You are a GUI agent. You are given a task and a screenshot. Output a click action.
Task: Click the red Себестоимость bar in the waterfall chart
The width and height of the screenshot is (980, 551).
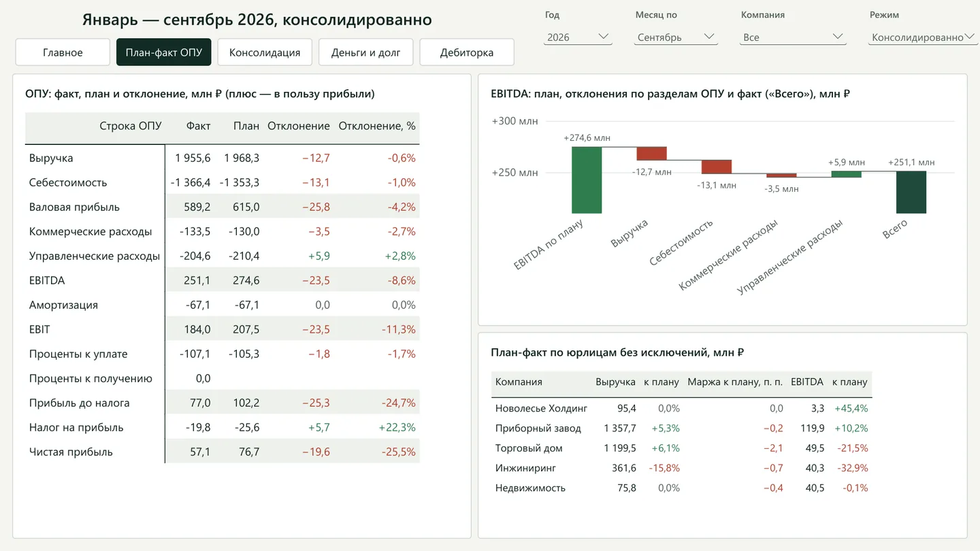click(x=717, y=167)
